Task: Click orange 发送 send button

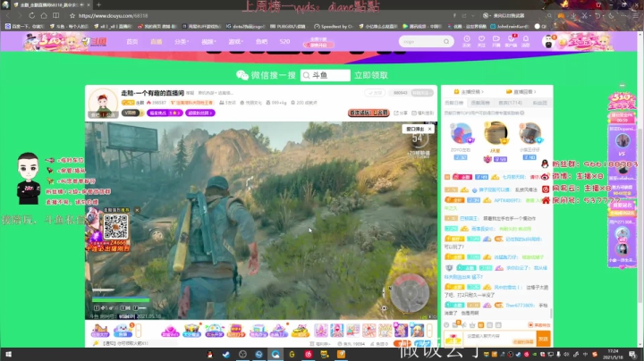Action: pyautogui.click(x=544, y=339)
